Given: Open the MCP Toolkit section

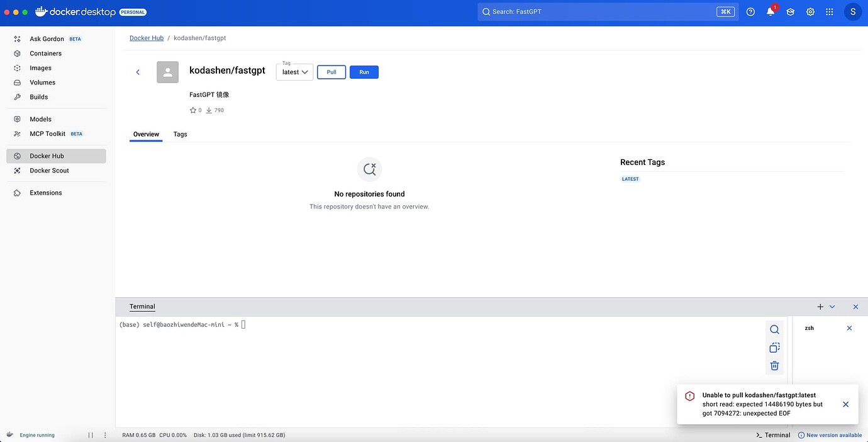Looking at the screenshot, I should (48, 133).
